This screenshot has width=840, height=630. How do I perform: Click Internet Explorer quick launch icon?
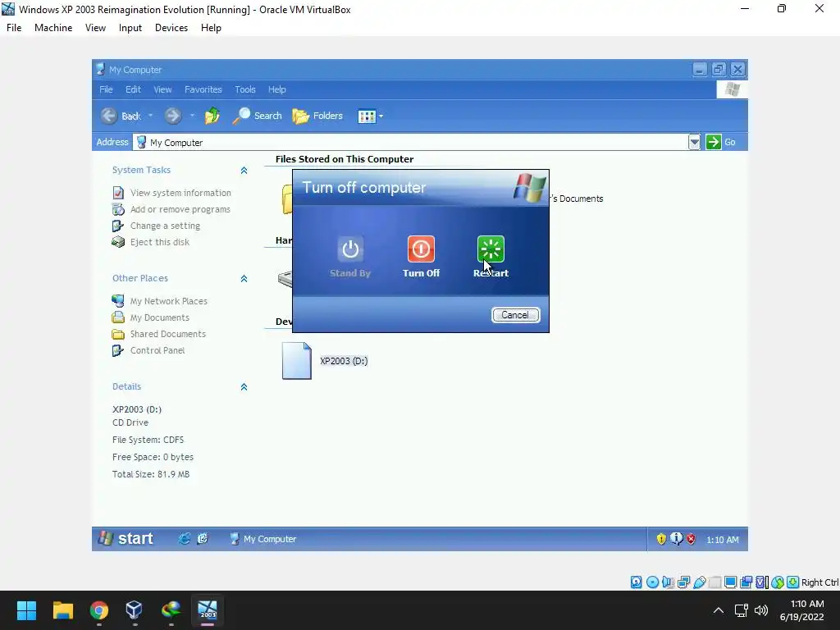pos(184,539)
